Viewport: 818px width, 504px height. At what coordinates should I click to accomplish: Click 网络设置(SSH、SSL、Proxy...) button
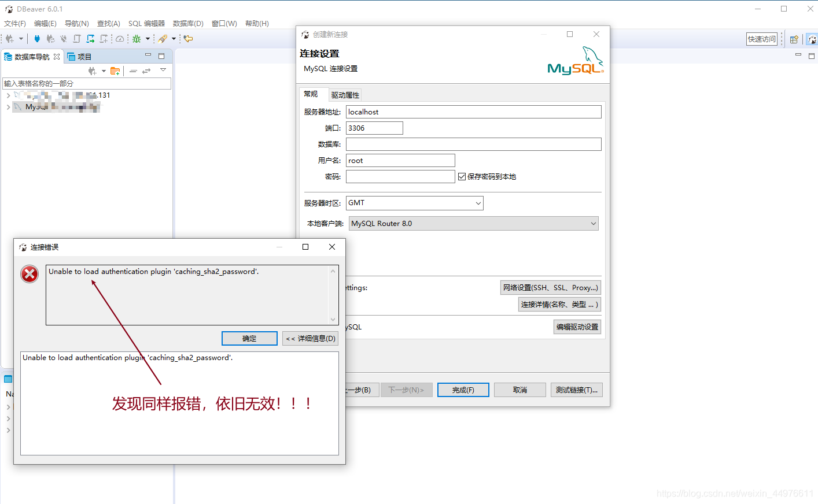pos(551,288)
